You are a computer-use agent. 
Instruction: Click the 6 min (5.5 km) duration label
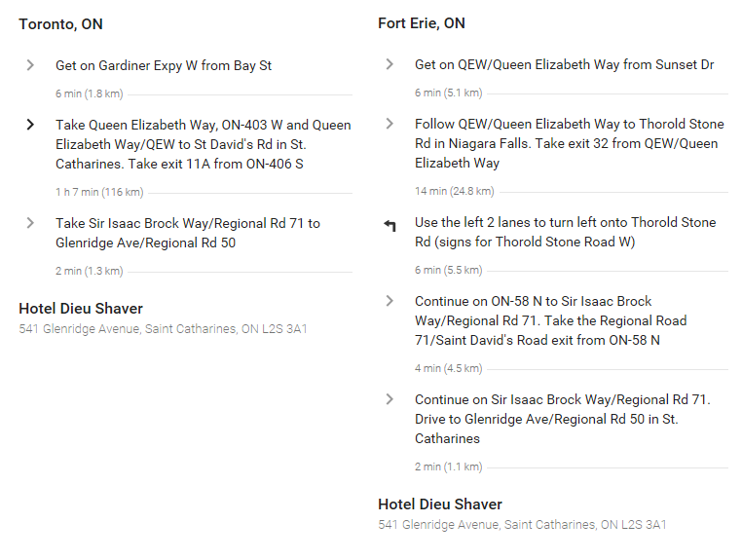coord(449,271)
